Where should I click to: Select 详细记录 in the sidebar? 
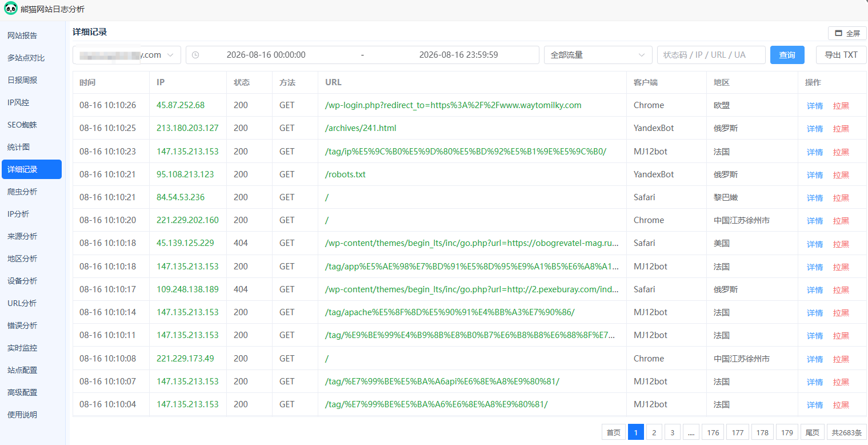coord(31,169)
